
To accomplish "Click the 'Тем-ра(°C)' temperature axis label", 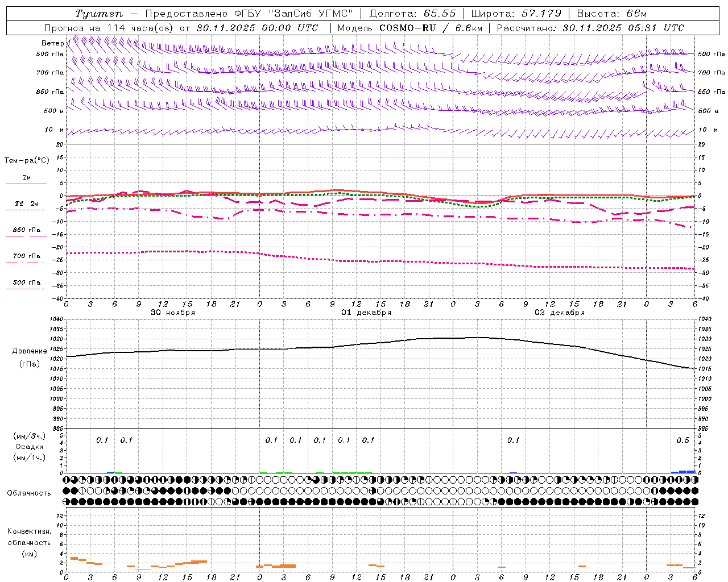I will 27,161.
